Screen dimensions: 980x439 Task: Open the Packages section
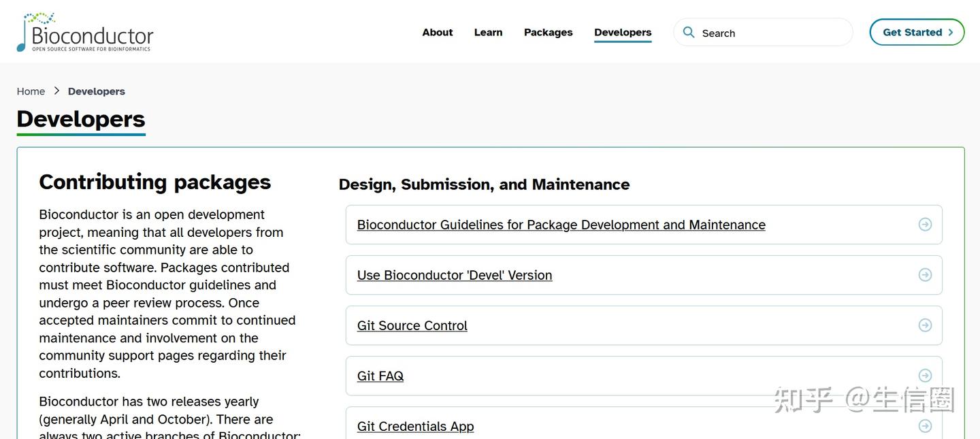coord(548,31)
